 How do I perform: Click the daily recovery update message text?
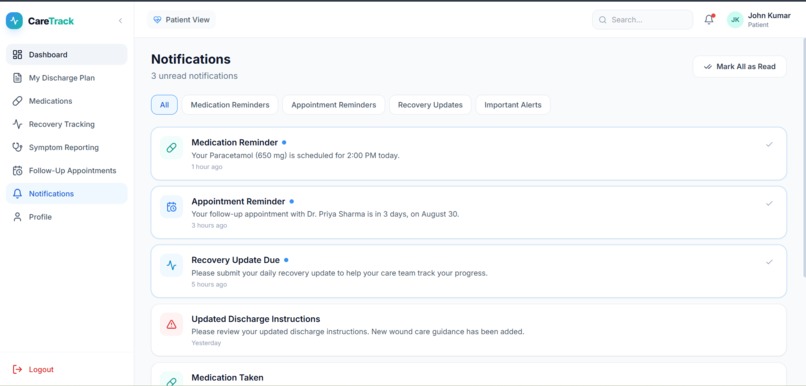339,273
